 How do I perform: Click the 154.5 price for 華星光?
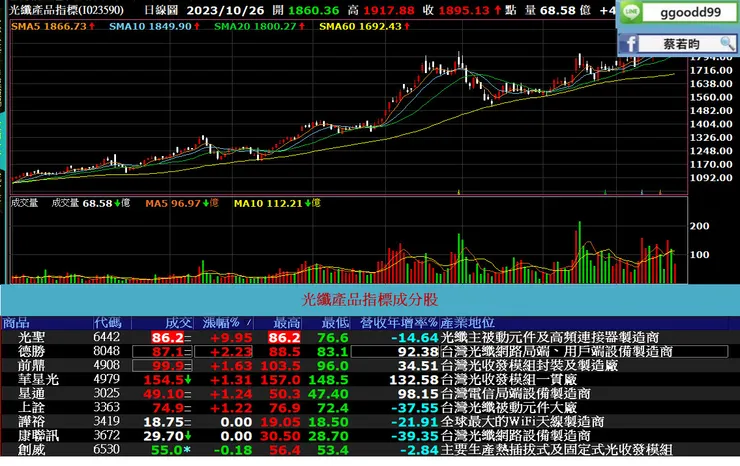(164, 380)
